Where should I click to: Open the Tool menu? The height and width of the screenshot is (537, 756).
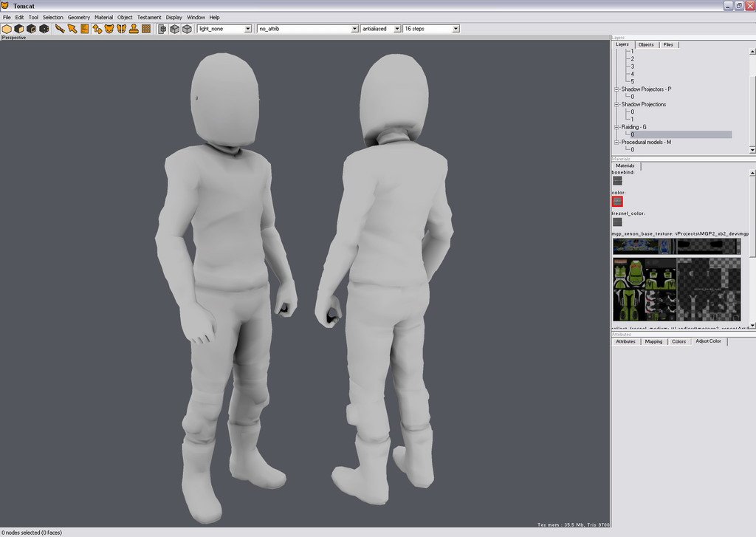[33, 18]
